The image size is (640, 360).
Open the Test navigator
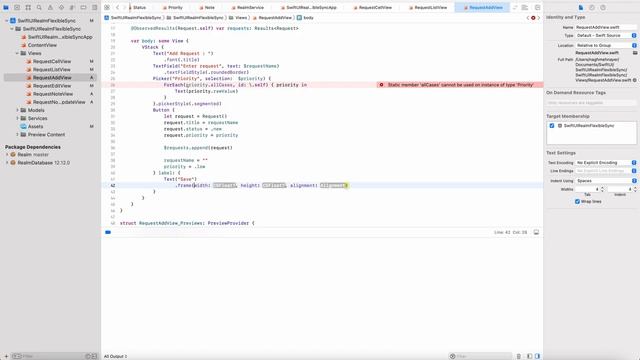[61, 7]
